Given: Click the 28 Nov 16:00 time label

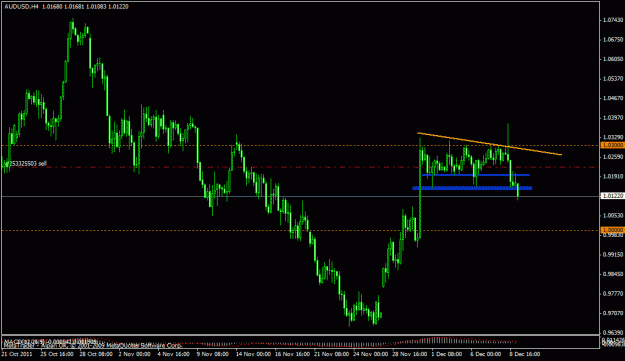Looking at the screenshot, I should [410, 354].
